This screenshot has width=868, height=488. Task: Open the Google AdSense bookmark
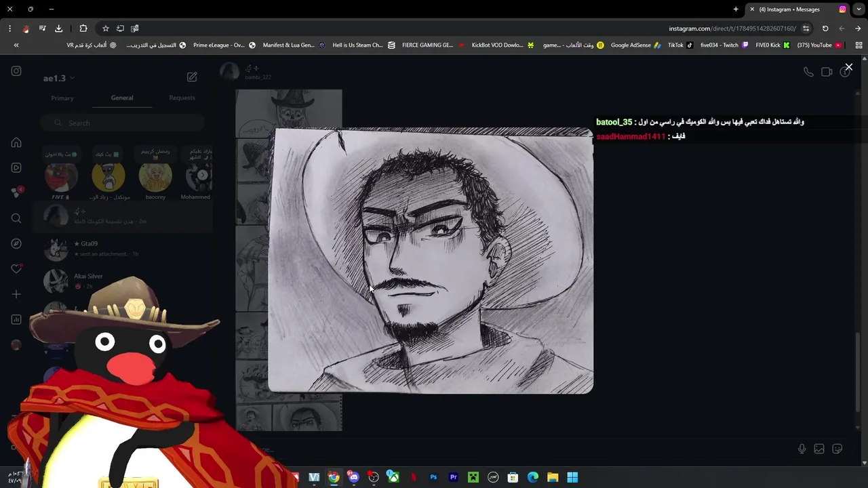(635, 45)
